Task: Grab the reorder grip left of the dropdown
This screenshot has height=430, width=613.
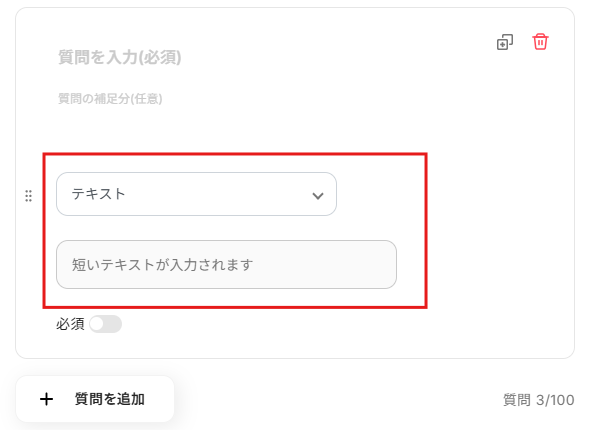Action: [x=28, y=196]
